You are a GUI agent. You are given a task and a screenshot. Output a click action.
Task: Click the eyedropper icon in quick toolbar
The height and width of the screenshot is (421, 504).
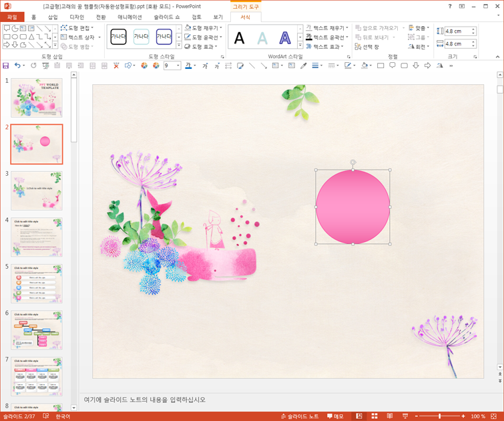tap(303, 65)
